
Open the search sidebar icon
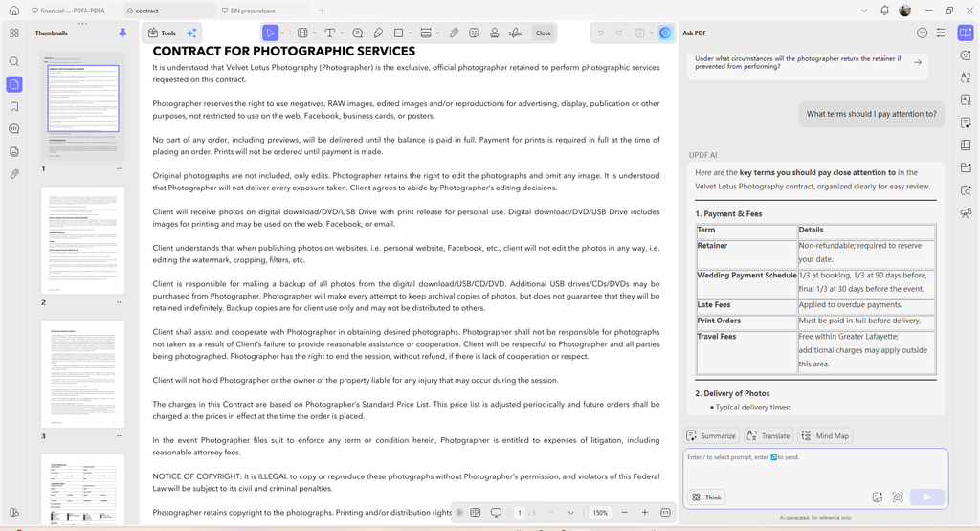(14, 62)
